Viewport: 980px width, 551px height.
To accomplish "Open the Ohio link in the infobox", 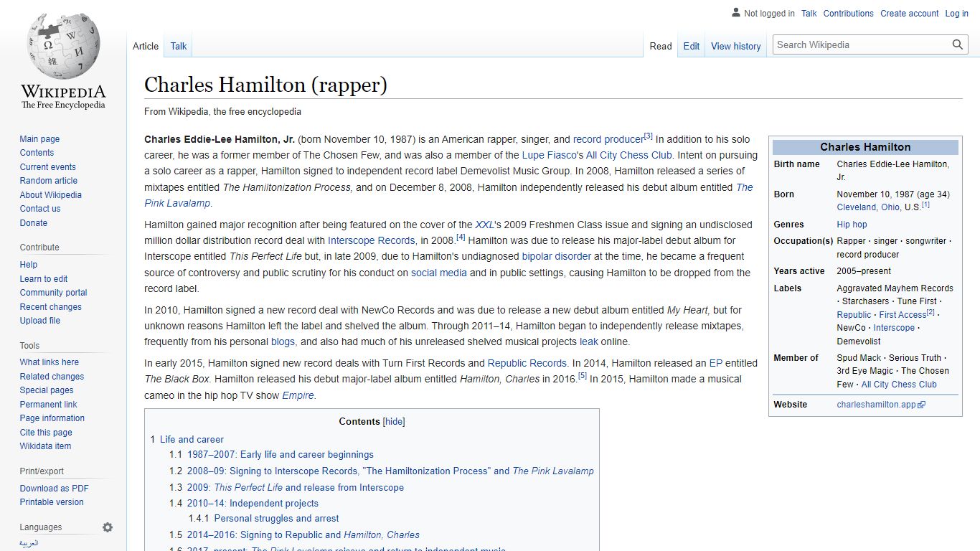I will (x=891, y=207).
